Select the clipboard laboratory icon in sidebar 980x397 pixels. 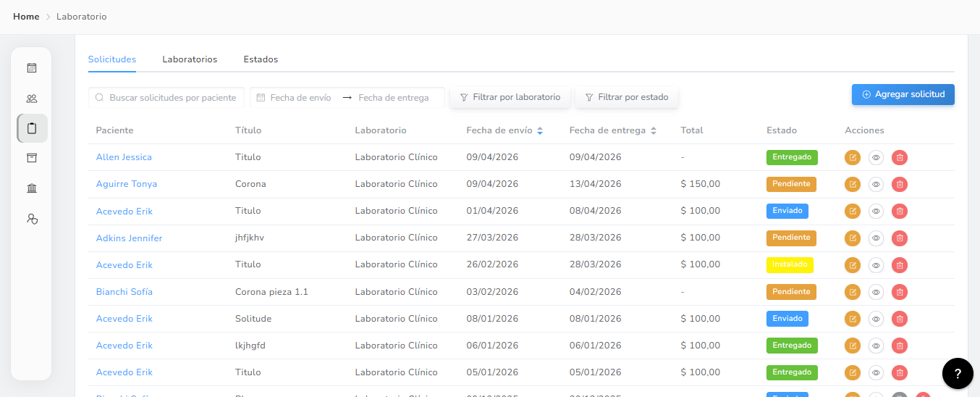point(32,128)
